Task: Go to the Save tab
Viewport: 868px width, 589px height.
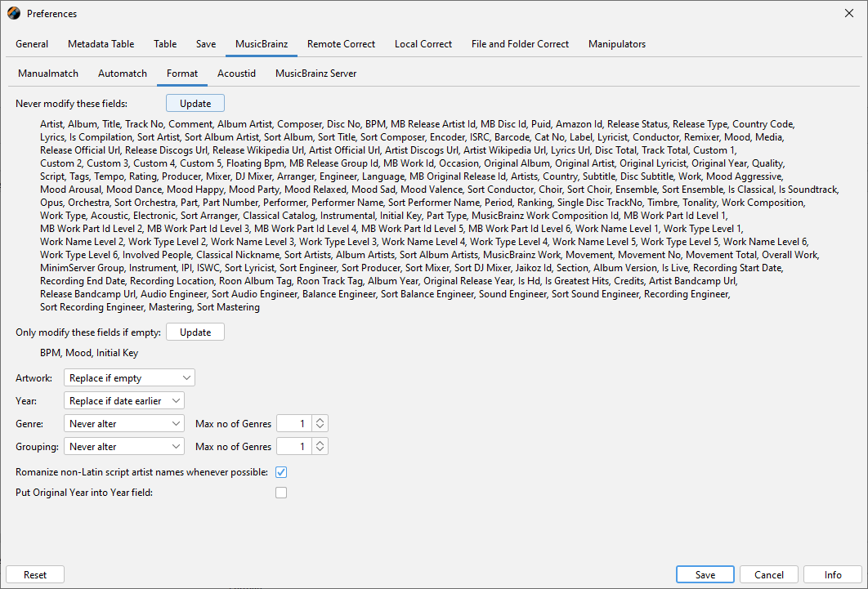Action: click(205, 44)
